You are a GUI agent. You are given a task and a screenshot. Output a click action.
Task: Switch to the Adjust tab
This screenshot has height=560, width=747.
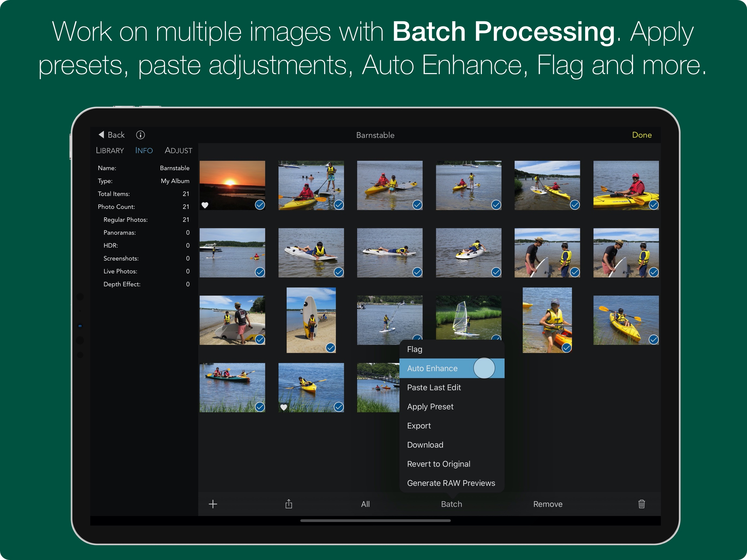tap(178, 151)
